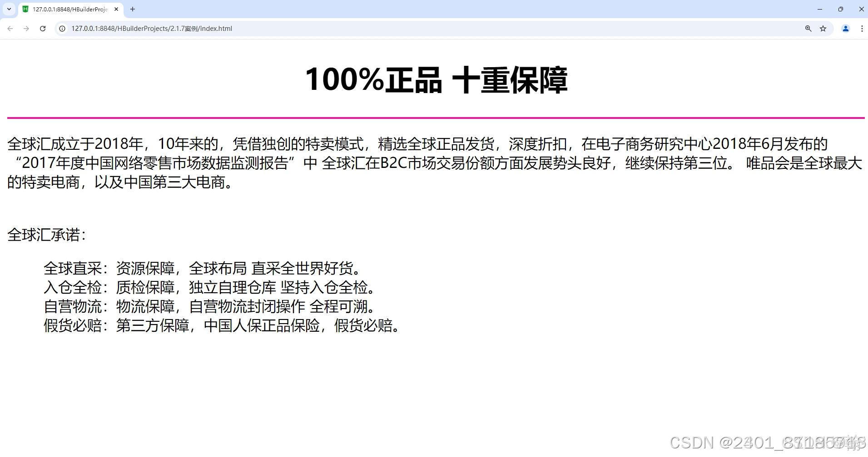This screenshot has height=457, width=868.
Task: Click the line beginning '自营物流'
Action: coord(210,306)
